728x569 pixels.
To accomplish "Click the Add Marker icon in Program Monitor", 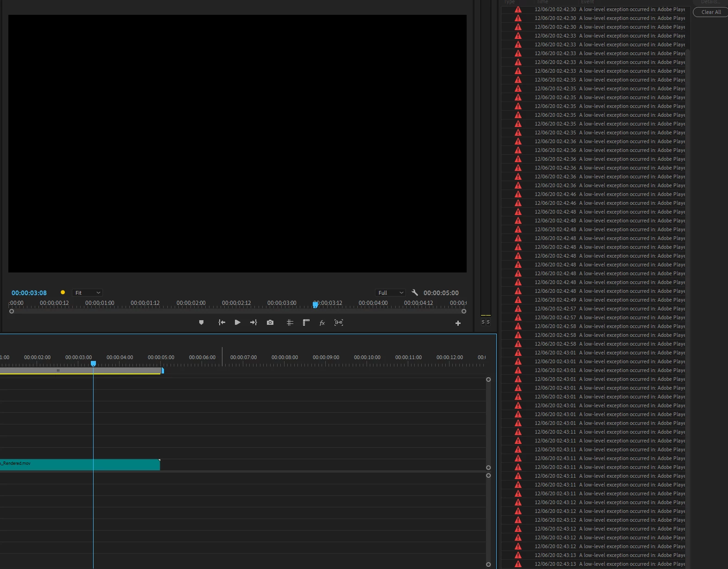I will (x=201, y=322).
